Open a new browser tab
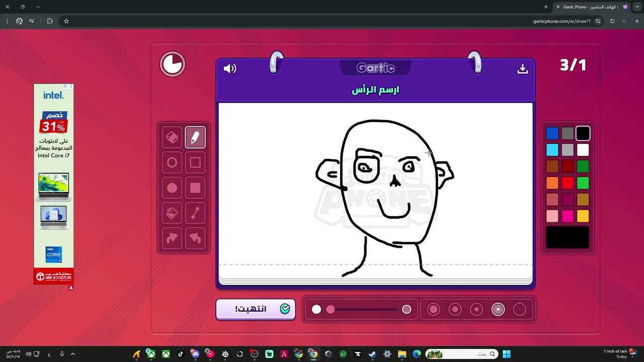 click(546, 7)
